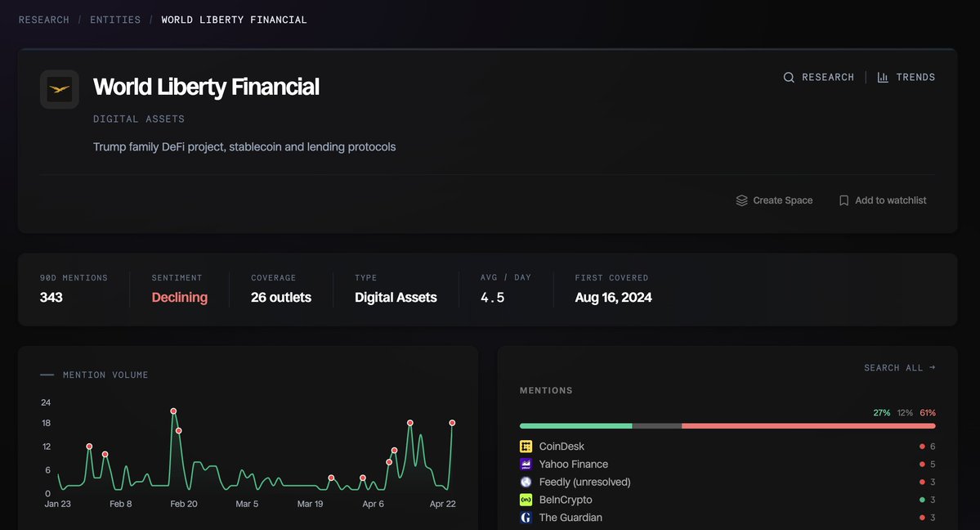Screen dimensions: 980x530
Task: Click the WORLD LIBERTY FINANCIAL breadcrumb
Action: click(x=234, y=20)
